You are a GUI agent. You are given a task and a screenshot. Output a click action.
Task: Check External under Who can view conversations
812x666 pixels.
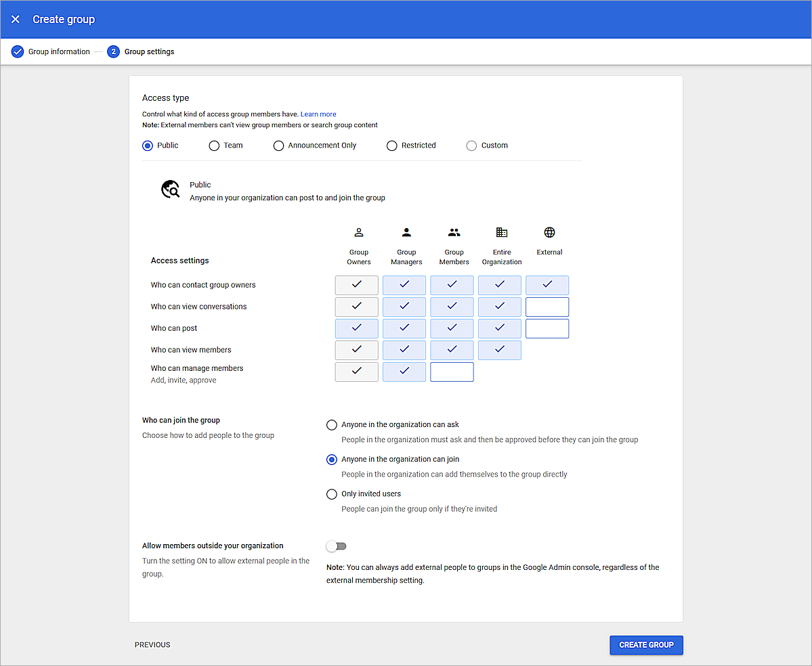pyautogui.click(x=547, y=307)
